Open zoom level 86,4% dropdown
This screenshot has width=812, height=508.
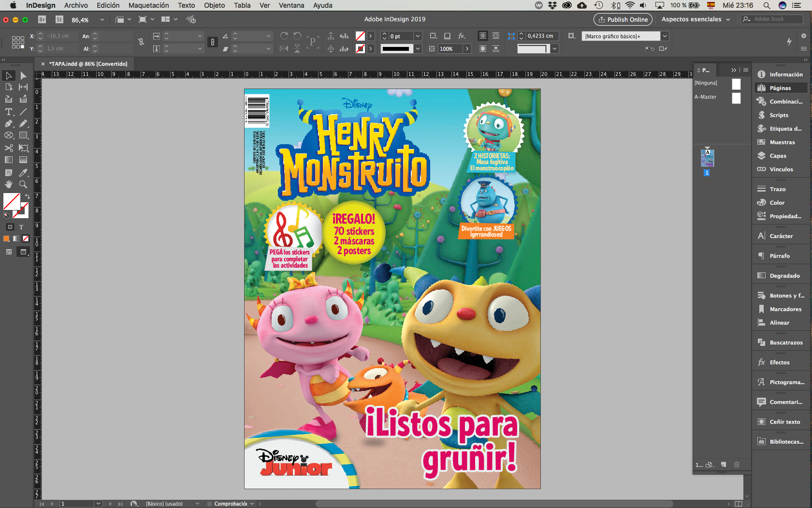click(102, 20)
